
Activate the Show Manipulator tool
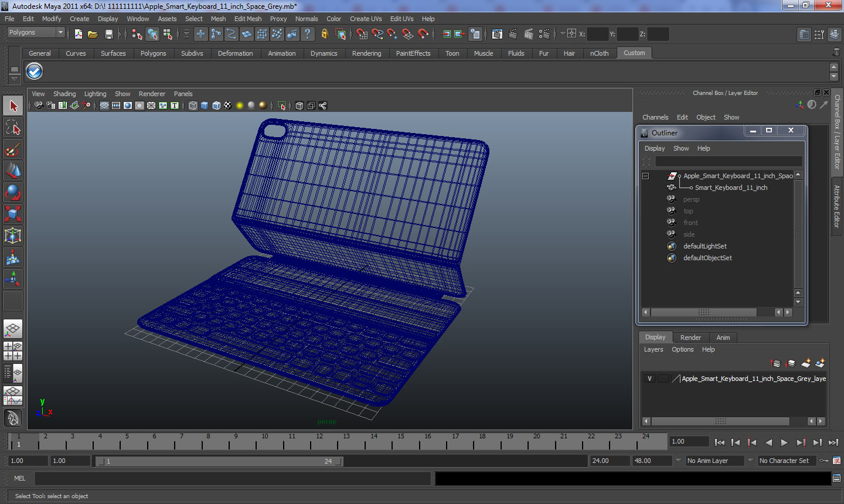click(x=13, y=279)
